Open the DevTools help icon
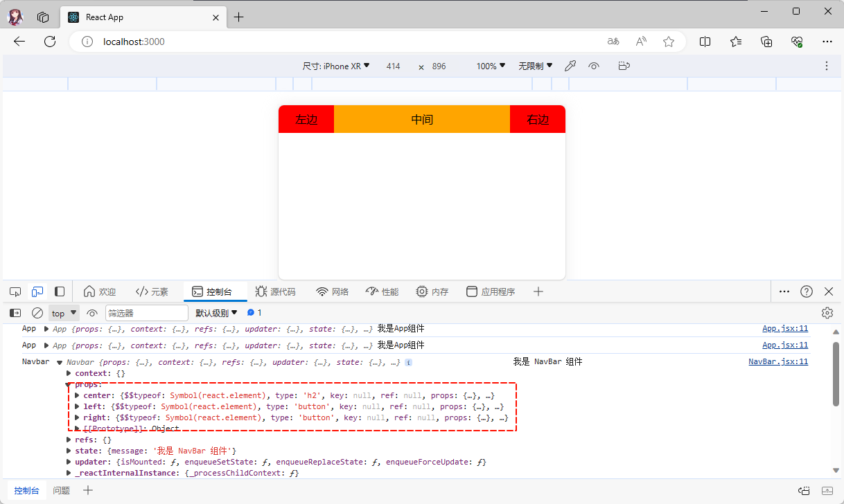Screen dimensions: 844x504 coord(807,291)
